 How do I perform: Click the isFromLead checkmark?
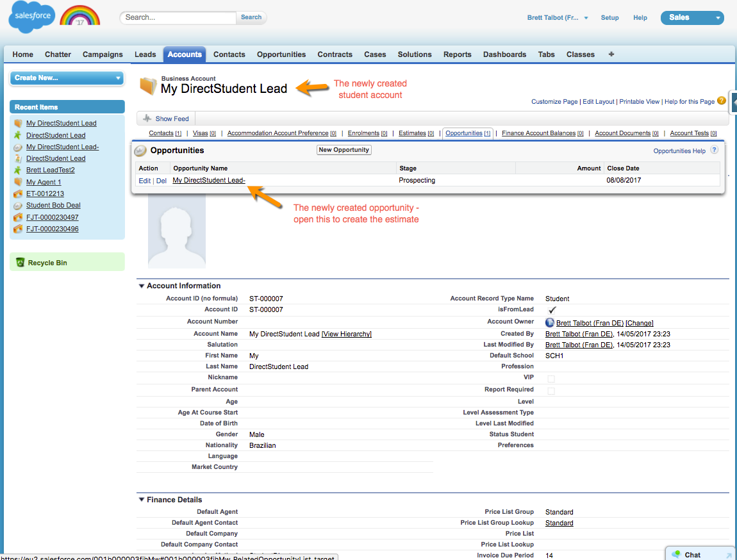pyautogui.click(x=552, y=310)
